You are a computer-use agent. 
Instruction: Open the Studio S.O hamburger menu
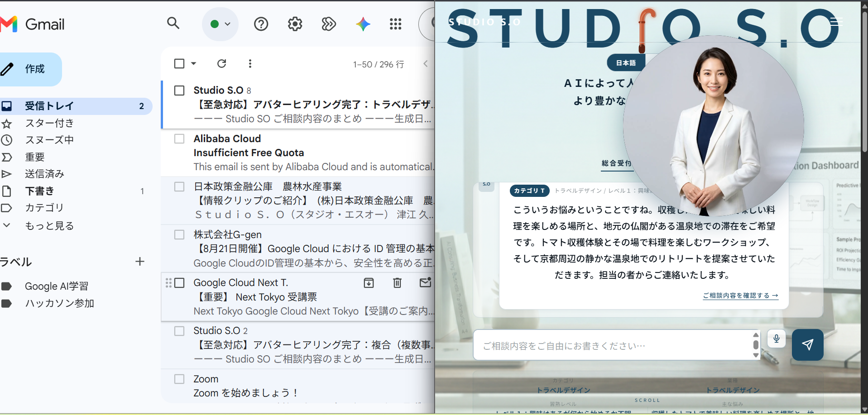[836, 21]
